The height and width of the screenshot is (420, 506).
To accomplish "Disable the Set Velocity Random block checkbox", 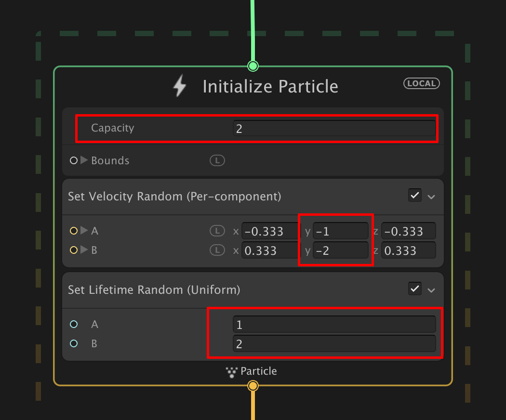I will click(x=414, y=196).
